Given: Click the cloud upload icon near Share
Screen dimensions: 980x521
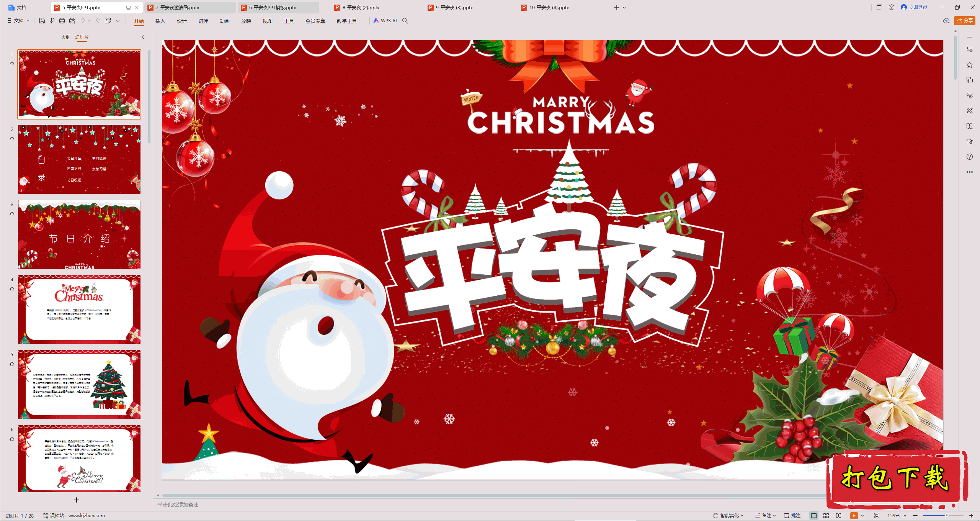Looking at the screenshot, I should tap(946, 21).
